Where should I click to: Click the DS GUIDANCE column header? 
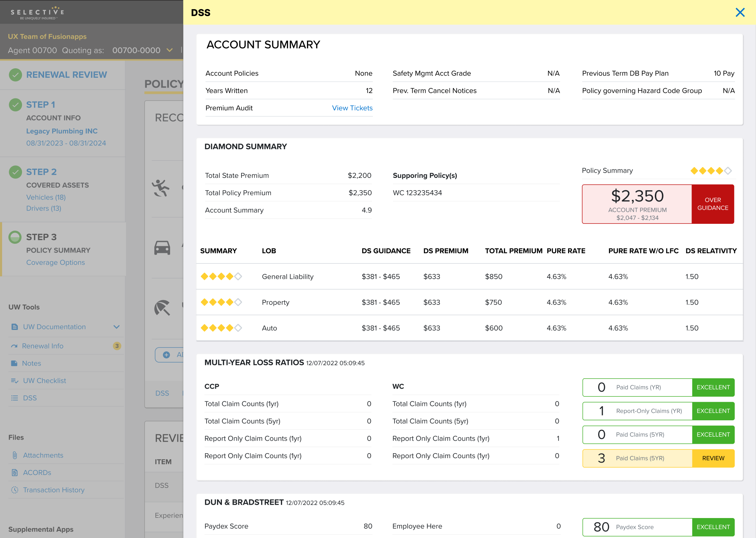click(386, 251)
